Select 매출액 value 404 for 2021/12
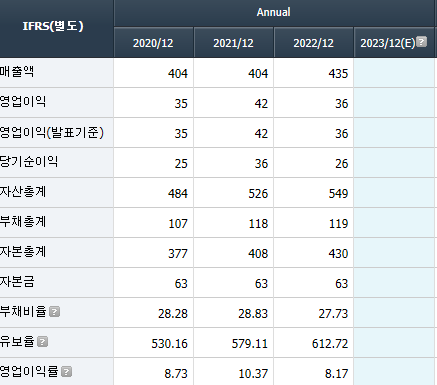437x385 pixels. click(258, 74)
